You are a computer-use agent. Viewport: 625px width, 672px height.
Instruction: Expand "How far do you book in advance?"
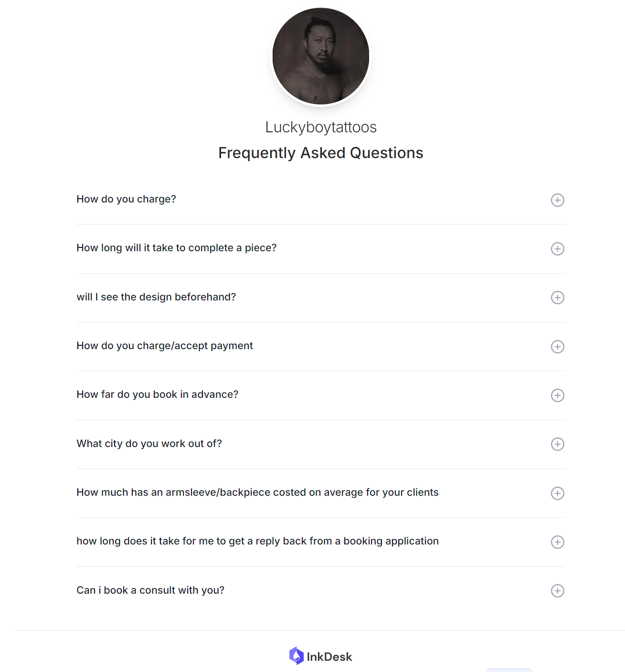(157, 395)
